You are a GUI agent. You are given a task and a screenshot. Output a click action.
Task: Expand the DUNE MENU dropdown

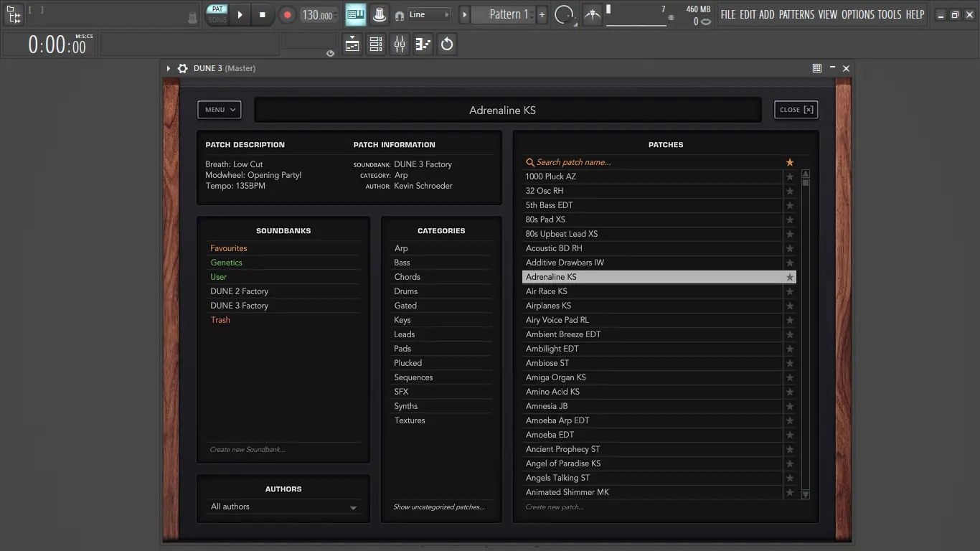[220, 110]
